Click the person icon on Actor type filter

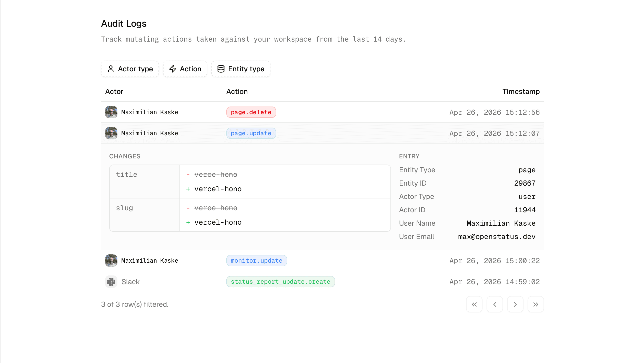tap(111, 69)
